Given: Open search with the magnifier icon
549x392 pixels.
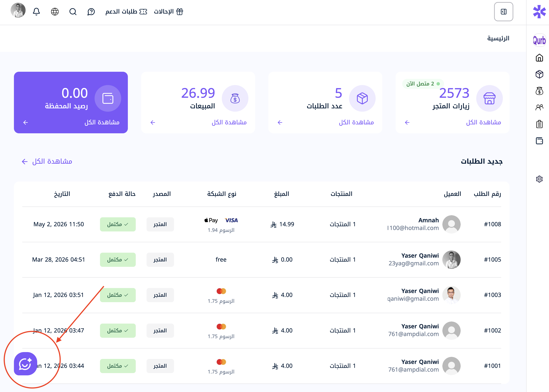Looking at the screenshot, I should coord(73,12).
